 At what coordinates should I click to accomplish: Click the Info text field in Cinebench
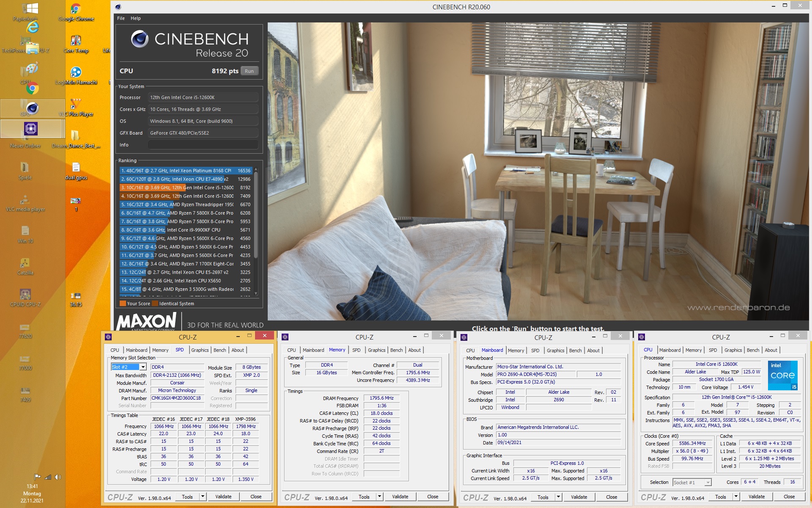click(203, 145)
